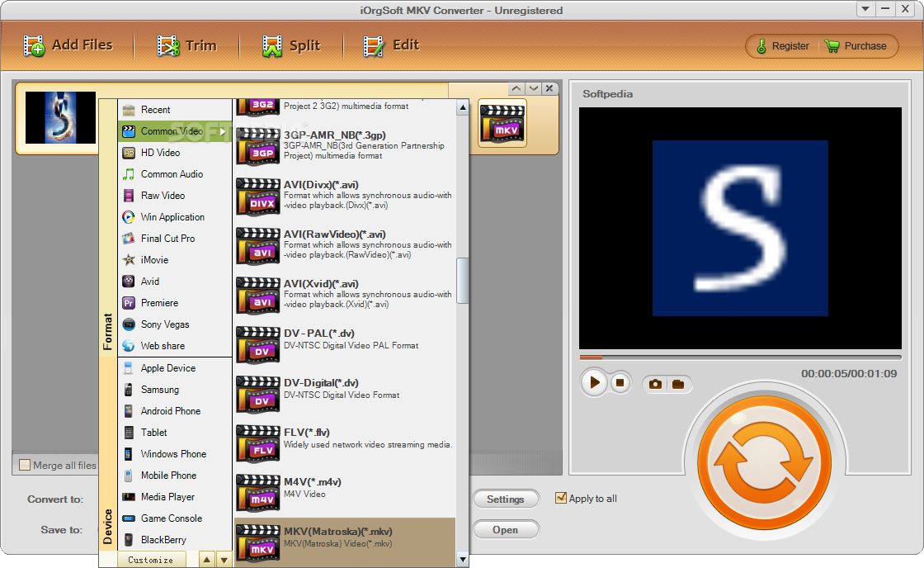Choose the AVI(RawVideo)(*.avi) format
Image resolution: width=924 pixels, height=568 pixels.
346,244
